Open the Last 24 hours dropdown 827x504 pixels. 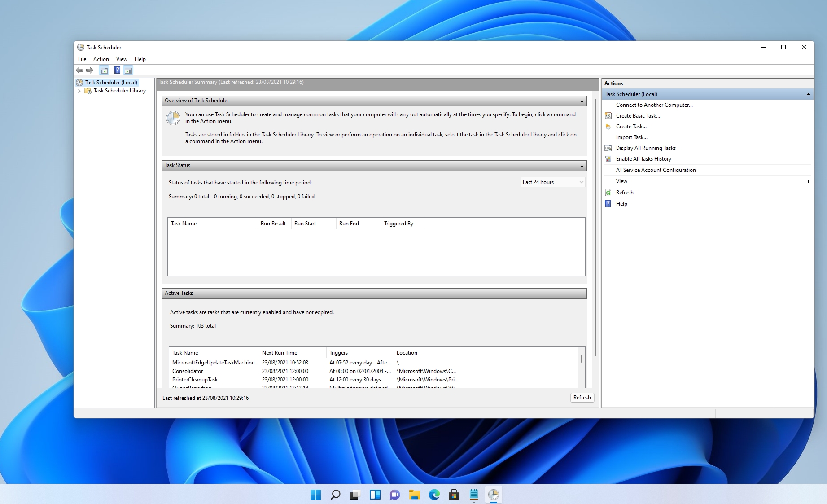click(553, 182)
